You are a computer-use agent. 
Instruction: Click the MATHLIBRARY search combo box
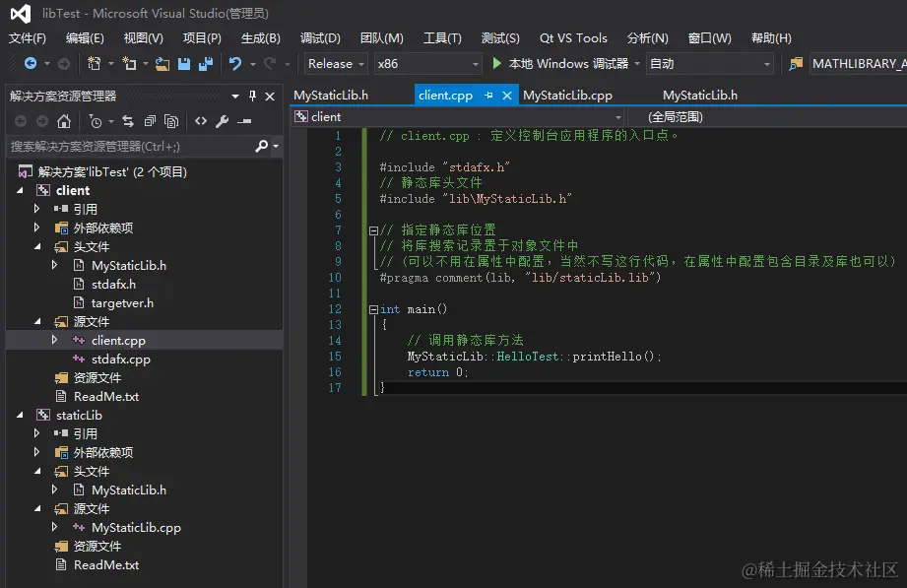[858, 64]
